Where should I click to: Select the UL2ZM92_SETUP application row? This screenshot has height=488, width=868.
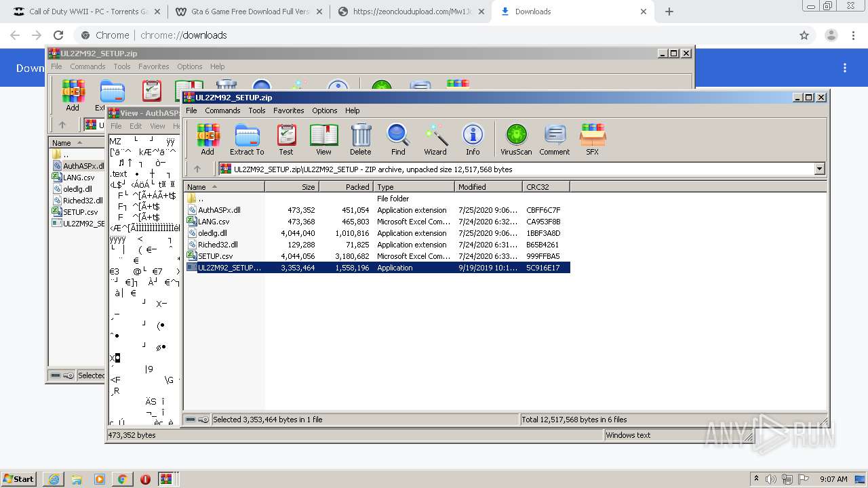(x=377, y=268)
